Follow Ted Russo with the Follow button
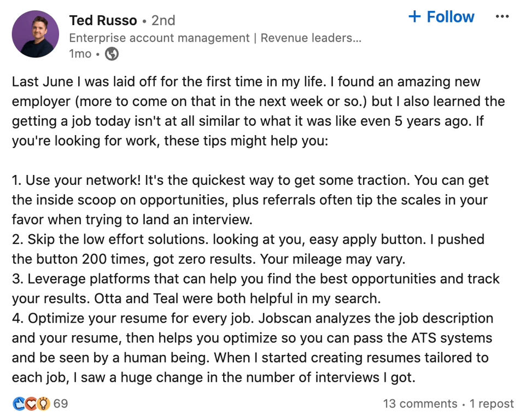526x420 pixels. [441, 16]
